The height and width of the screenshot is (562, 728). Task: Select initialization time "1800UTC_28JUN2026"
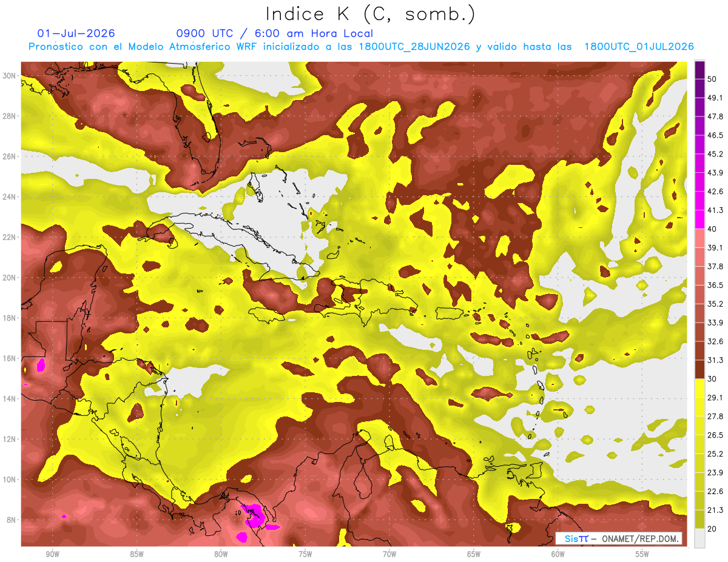(x=414, y=47)
